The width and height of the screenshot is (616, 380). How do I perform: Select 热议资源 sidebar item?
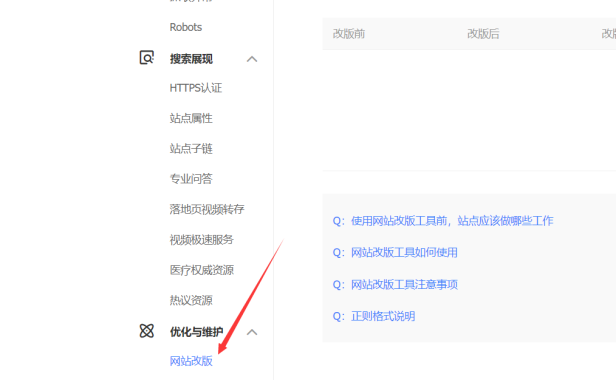pos(191,300)
